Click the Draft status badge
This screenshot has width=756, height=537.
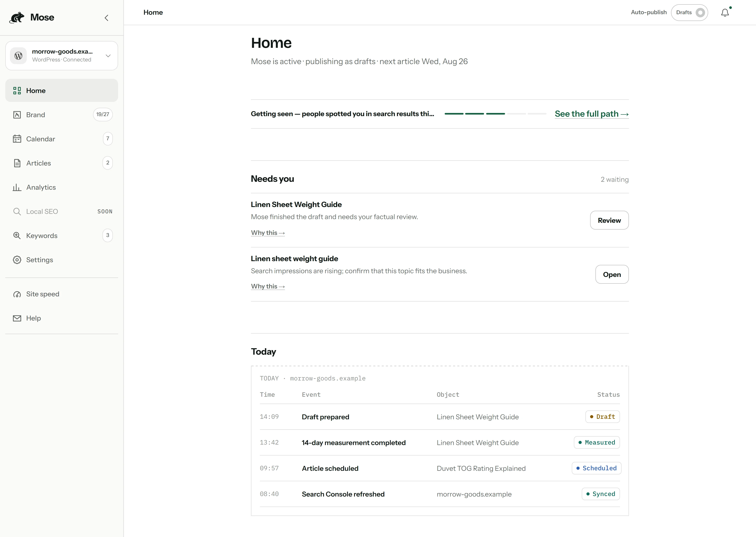(x=602, y=417)
